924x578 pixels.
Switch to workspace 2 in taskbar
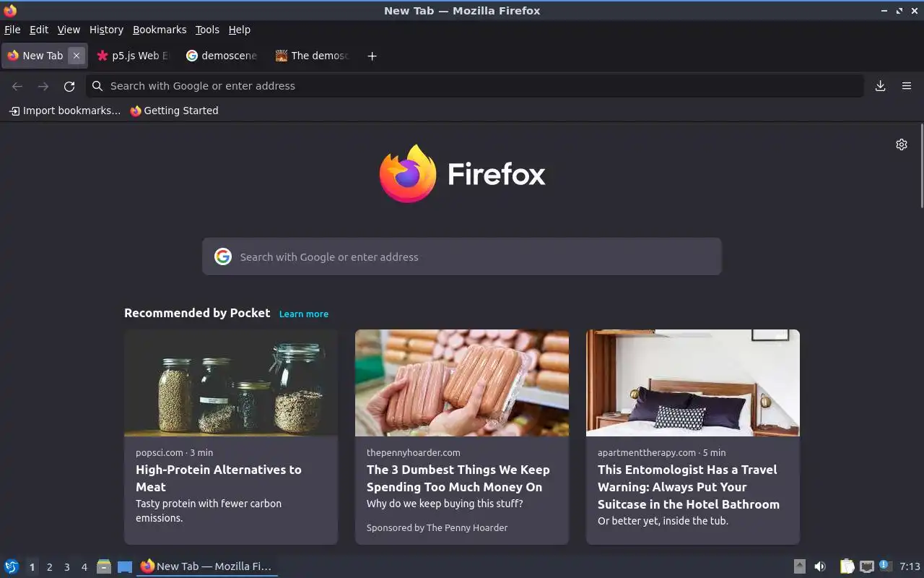50,567
